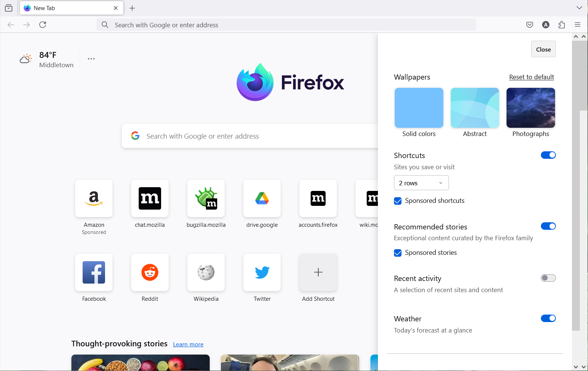Reload the current page
Image resolution: width=588 pixels, height=371 pixels.
pos(43,25)
